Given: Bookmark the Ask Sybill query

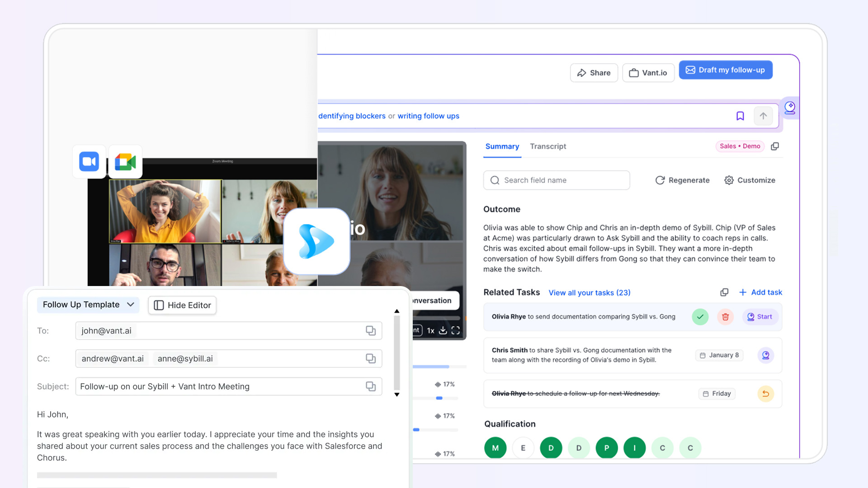Looking at the screenshot, I should pyautogui.click(x=740, y=116).
